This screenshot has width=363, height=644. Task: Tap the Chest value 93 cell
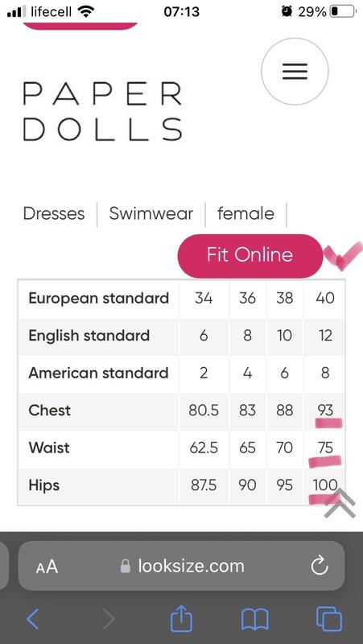(x=325, y=411)
